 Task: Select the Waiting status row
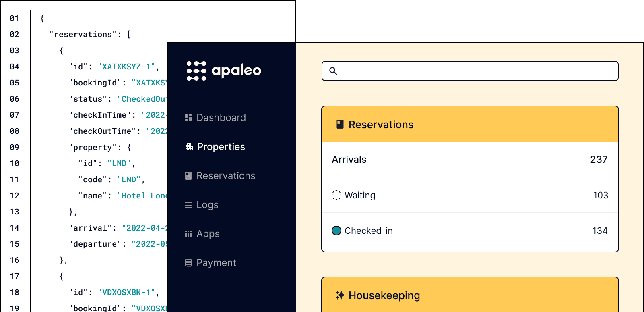pos(470,195)
